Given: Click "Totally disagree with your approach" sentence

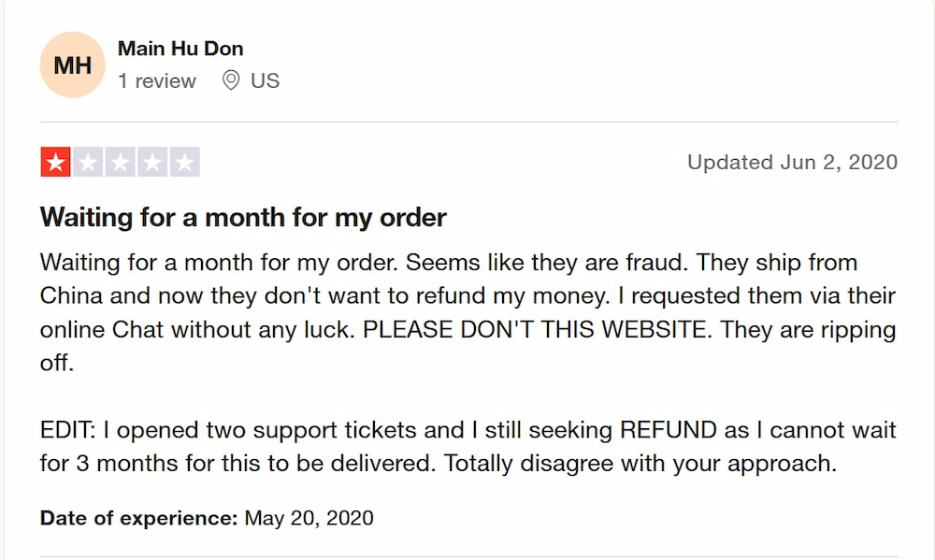Looking at the screenshot, I should pyautogui.click(x=640, y=464).
